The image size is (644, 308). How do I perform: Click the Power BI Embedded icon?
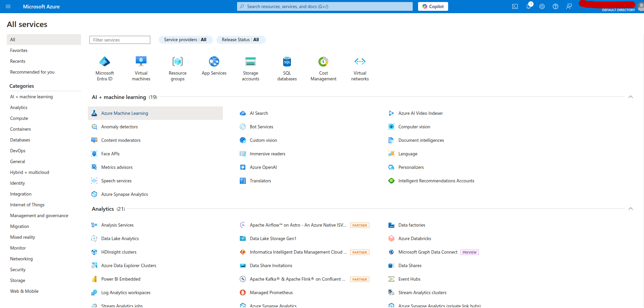[x=94, y=279]
